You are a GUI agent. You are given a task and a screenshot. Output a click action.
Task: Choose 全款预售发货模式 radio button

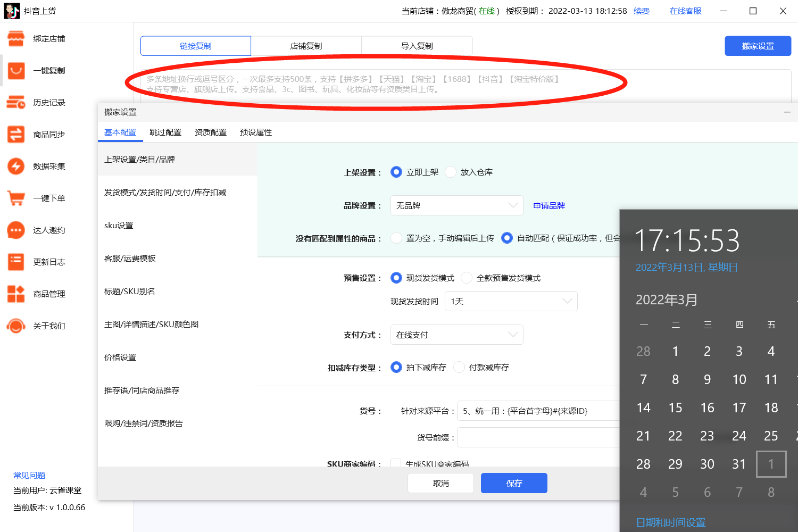[x=467, y=278]
